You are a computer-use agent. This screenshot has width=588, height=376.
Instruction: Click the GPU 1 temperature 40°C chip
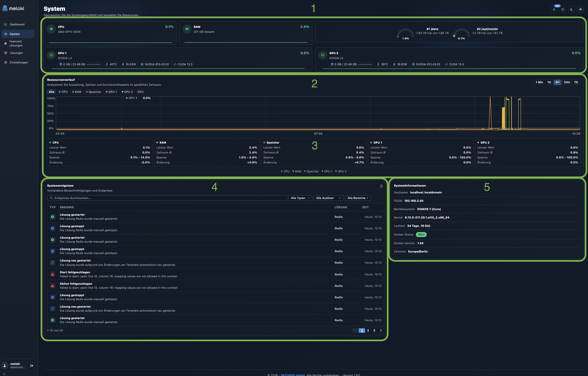coord(111,64)
